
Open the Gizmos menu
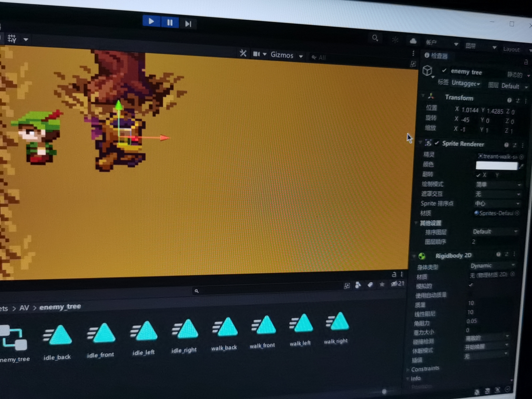coord(282,55)
